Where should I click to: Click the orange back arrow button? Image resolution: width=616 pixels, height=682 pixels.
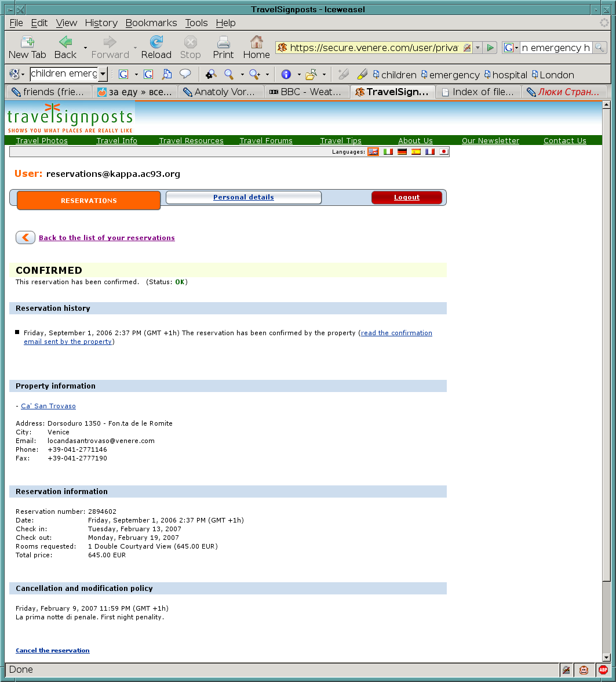pyautogui.click(x=25, y=238)
